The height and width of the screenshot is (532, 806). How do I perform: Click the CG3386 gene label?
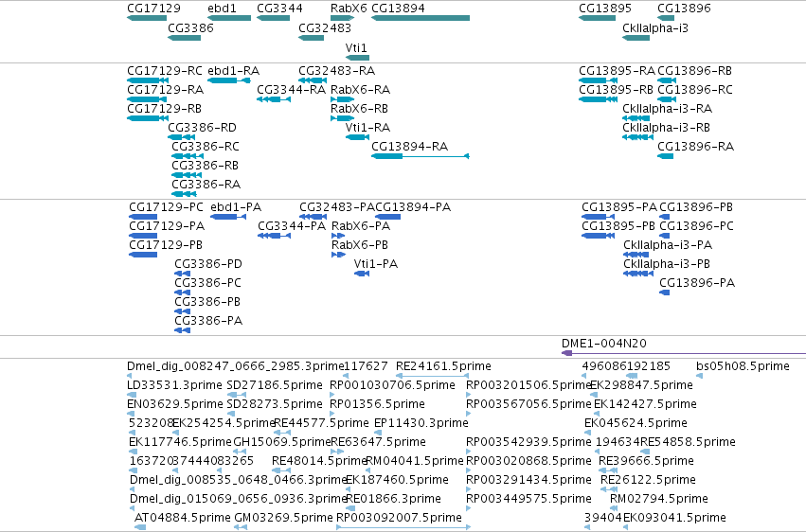click(190, 28)
